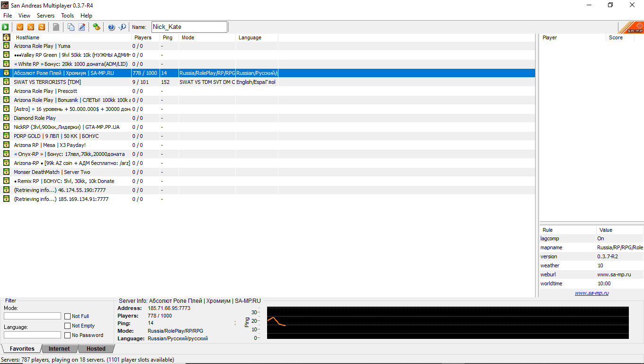This screenshot has height=364, width=644.
Task: Open the Tools menu
Action: [x=67, y=16]
